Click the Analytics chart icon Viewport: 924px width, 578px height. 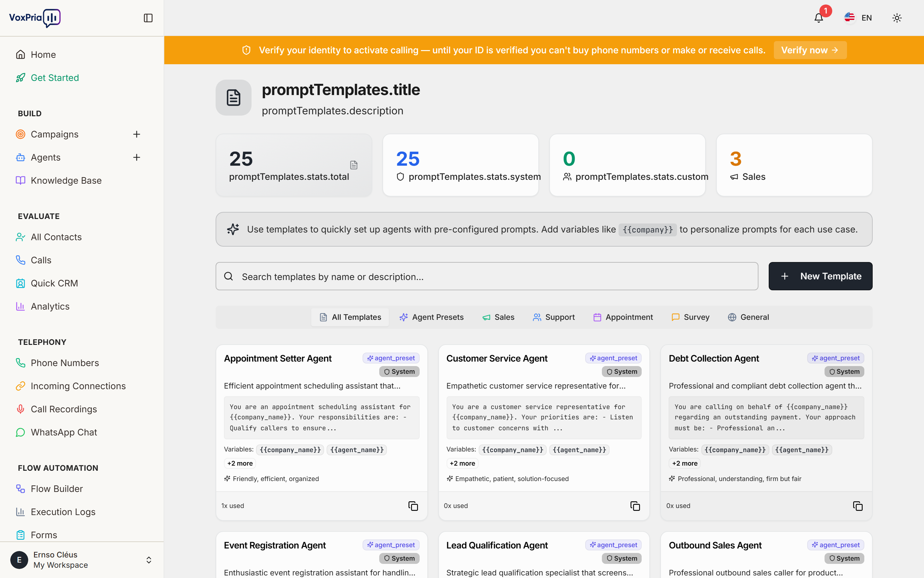click(21, 306)
